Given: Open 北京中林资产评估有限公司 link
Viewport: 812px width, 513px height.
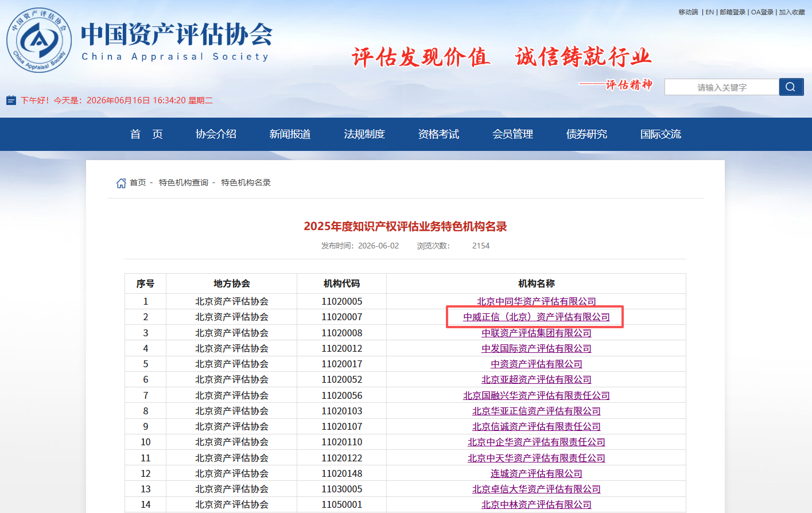Looking at the screenshot, I should (537, 504).
